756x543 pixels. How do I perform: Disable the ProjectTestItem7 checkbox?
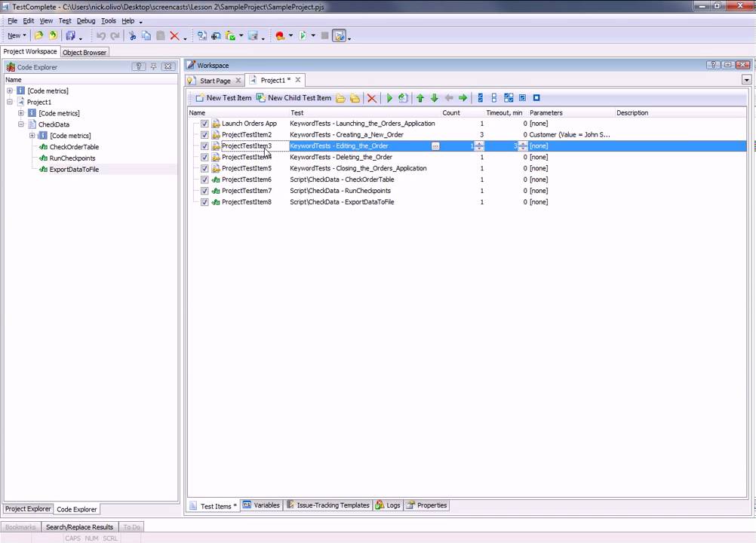tap(204, 191)
